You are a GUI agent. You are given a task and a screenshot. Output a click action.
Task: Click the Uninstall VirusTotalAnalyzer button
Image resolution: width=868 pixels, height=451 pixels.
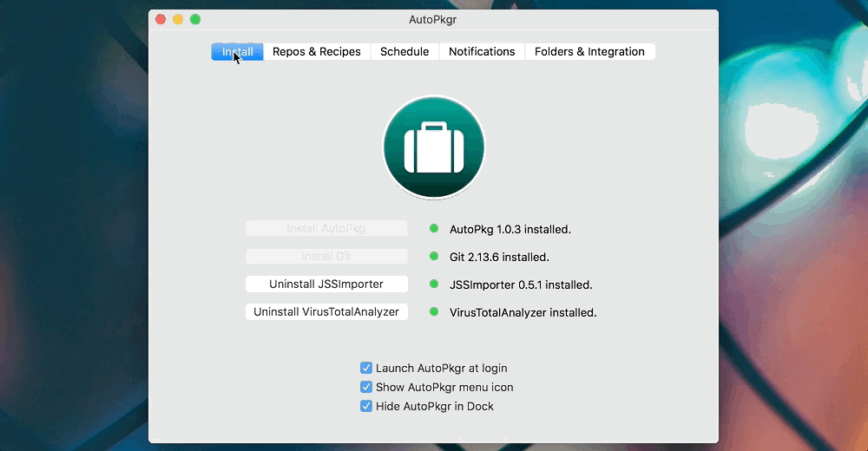tap(326, 311)
